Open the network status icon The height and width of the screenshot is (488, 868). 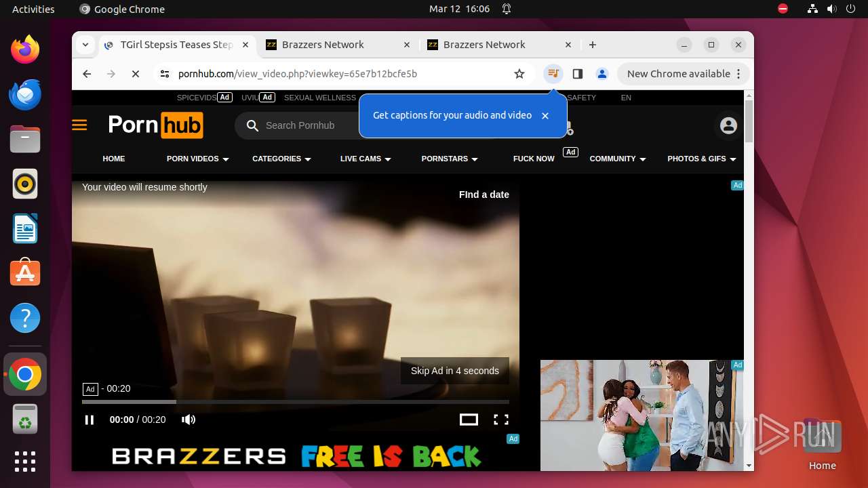[813, 9]
